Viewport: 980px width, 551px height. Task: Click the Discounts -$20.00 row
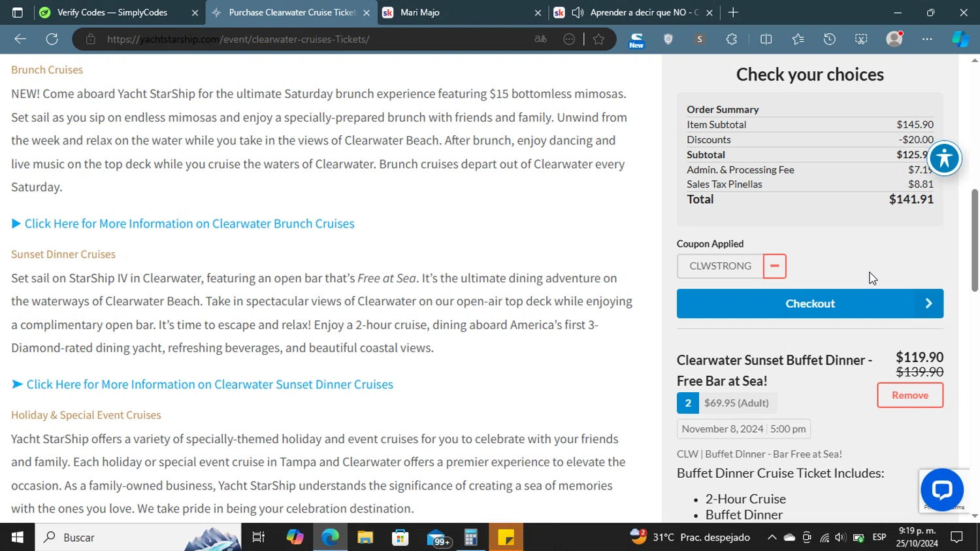click(809, 140)
